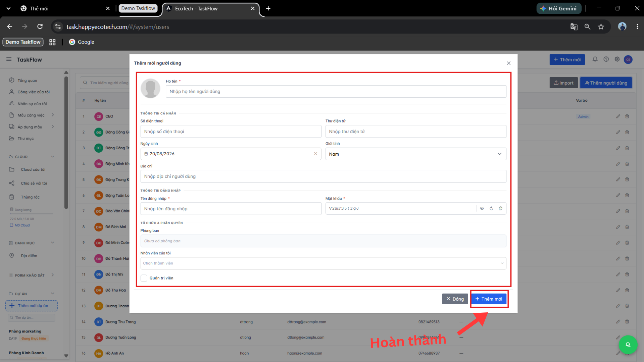Open the Giới tính gender dropdown
The height and width of the screenshot is (362, 644).
tap(415, 154)
